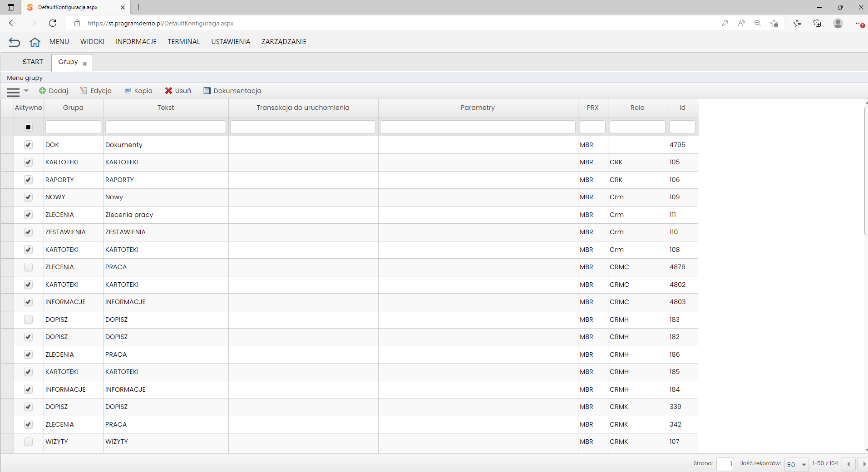
Task: Click the Usuń (delete) button
Action: tap(178, 91)
